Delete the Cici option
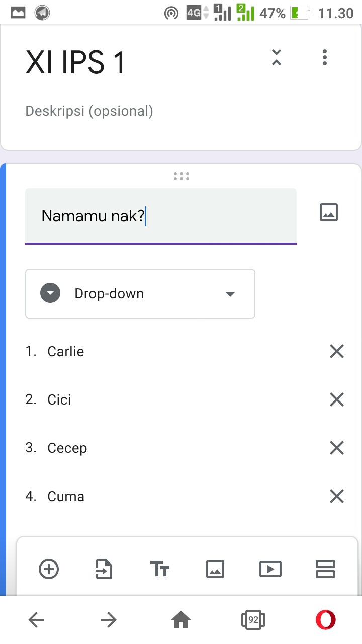The width and height of the screenshot is (362, 644). 336,399
